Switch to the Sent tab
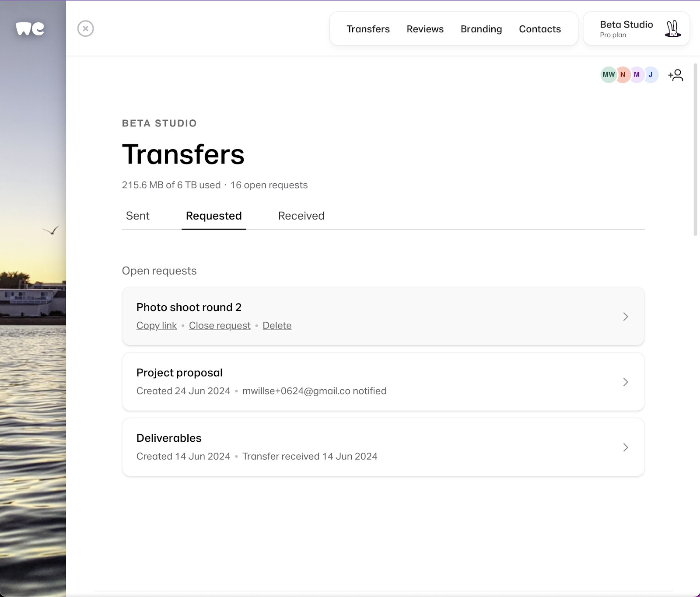 coord(137,216)
